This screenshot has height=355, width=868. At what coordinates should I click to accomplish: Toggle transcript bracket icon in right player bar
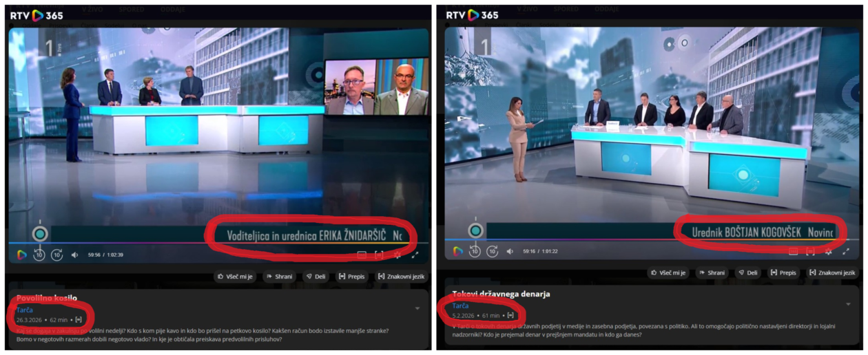pyautogui.click(x=810, y=252)
